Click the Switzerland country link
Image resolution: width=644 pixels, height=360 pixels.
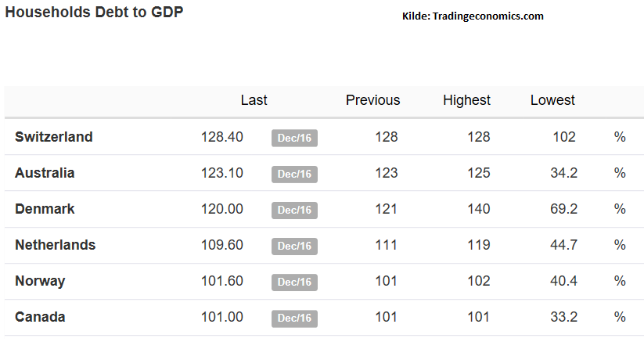(54, 137)
